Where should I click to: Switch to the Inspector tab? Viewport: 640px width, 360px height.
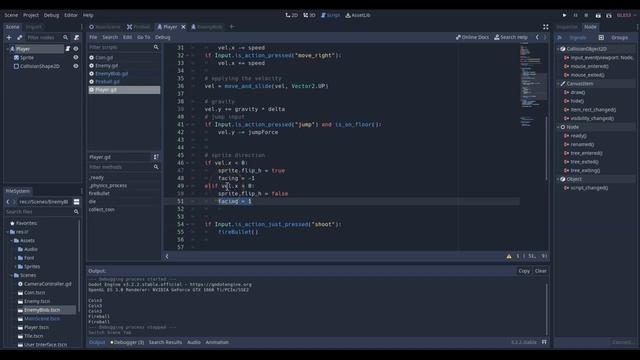click(567, 27)
